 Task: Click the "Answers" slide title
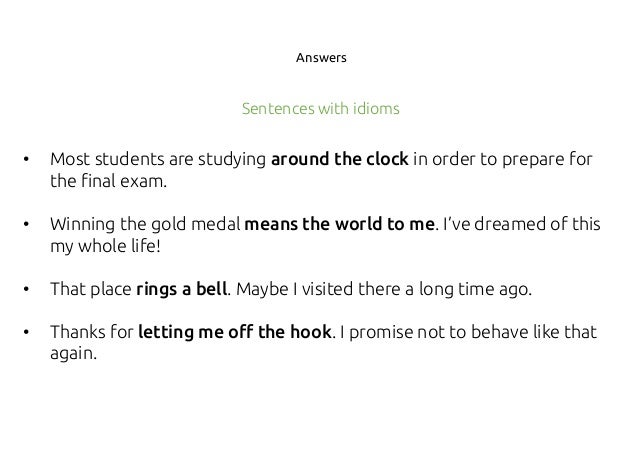click(321, 57)
